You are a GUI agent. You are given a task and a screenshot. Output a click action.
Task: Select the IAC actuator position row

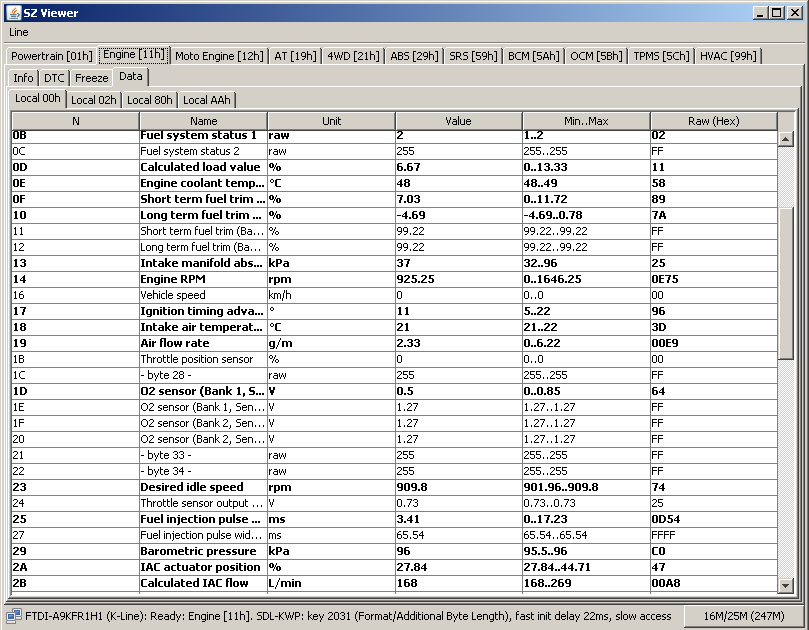394,567
